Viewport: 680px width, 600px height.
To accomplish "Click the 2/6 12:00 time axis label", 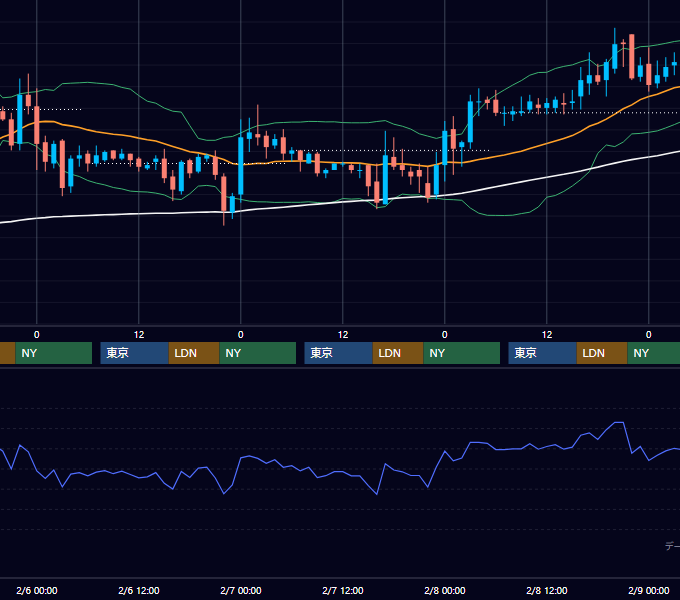I will 139,590.
